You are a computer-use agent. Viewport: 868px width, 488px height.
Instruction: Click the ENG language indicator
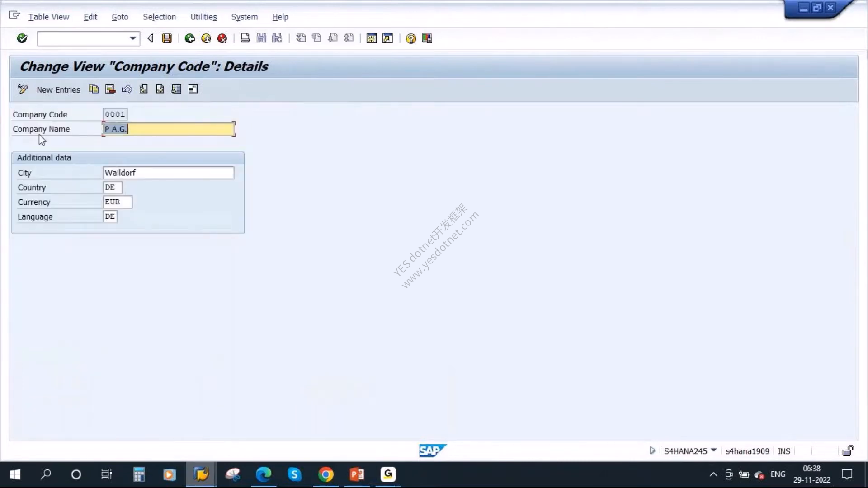pyautogui.click(x=778, y=474)
